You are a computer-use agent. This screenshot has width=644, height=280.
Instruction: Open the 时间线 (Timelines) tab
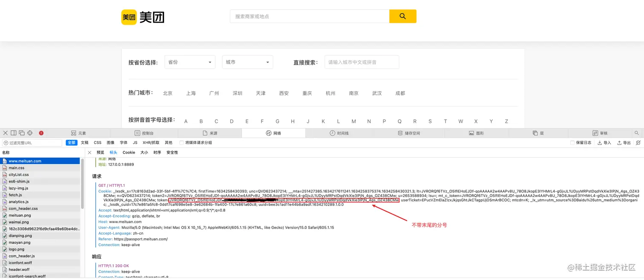tap(339, 133)
